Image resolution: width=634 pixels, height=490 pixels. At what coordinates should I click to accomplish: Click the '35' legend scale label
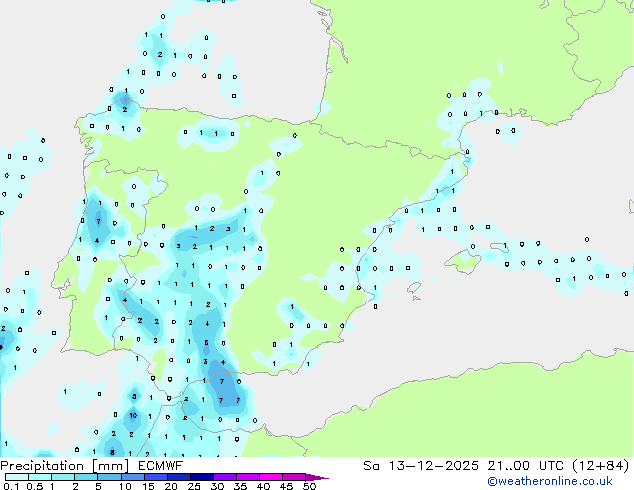[x=240, y=486]
